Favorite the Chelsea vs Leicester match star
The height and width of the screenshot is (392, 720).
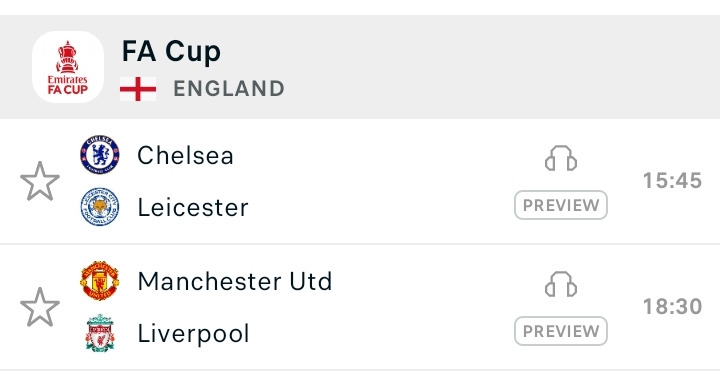(40, 181)
